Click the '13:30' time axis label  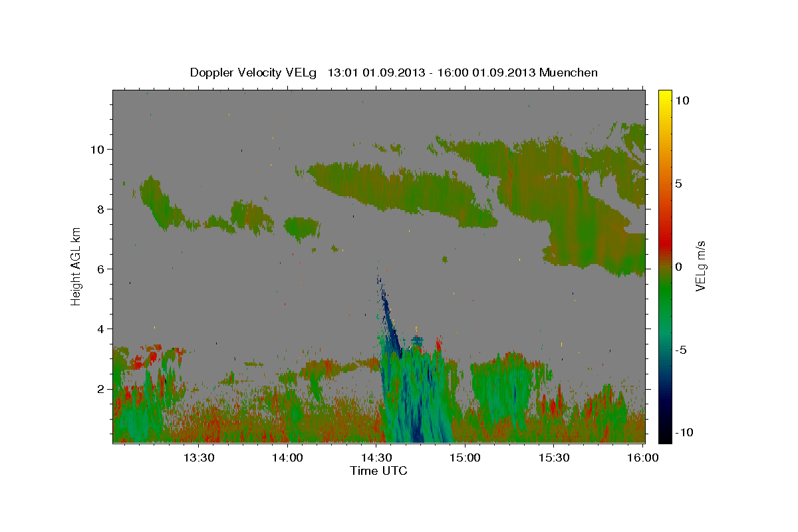tap(198, 458)
